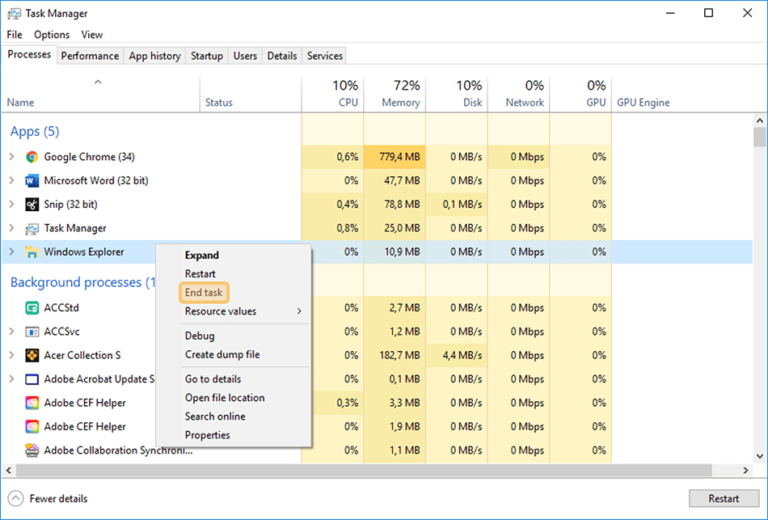Click the Fewer details arrow icon

(16, 498)
